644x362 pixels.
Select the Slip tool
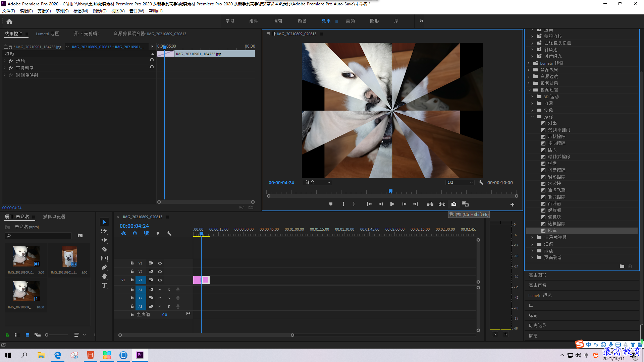pos(104,258)
